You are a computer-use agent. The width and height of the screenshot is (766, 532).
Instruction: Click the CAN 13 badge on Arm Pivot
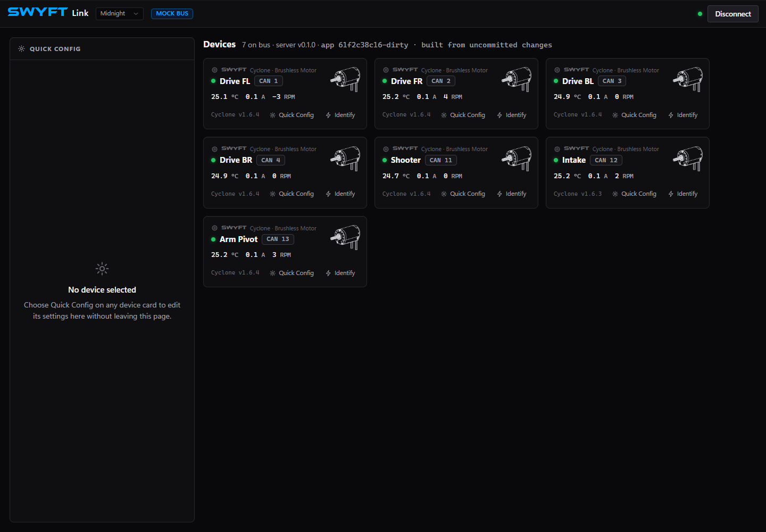pyautogui.click(x=278, y=239)
